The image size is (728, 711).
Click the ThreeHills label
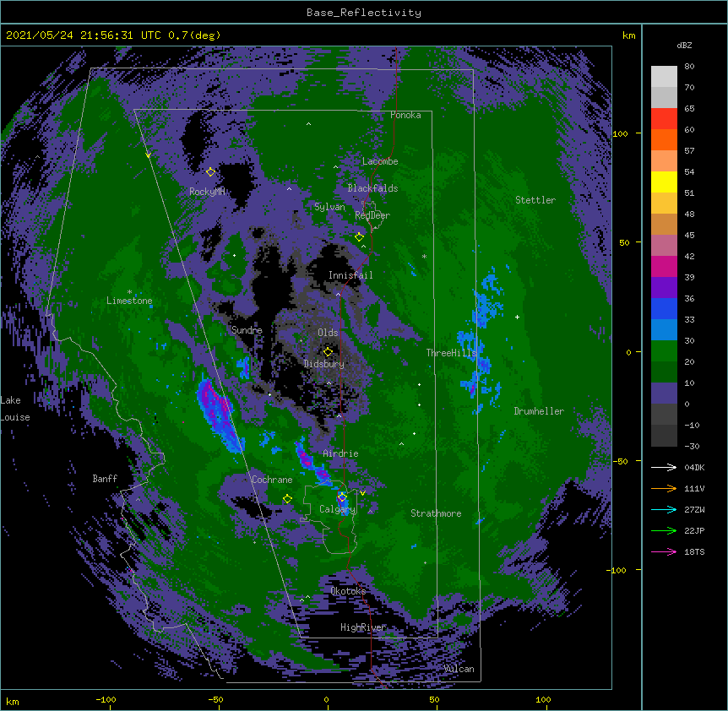tap(451, 353)
